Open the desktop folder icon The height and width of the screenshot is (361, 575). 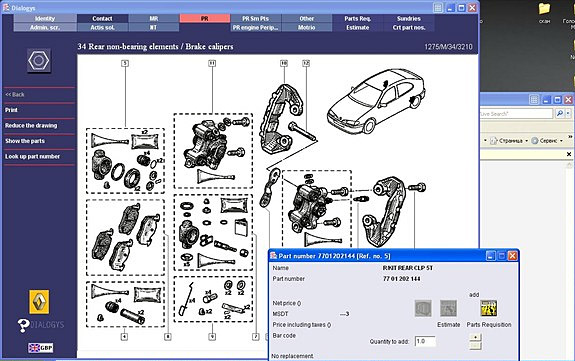pos(545,8)
